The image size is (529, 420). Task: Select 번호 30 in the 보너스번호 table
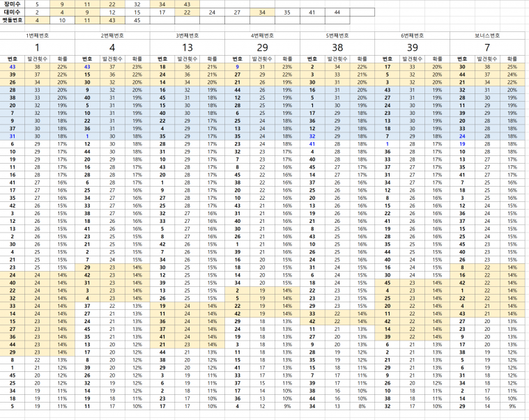tap(462, 67)
